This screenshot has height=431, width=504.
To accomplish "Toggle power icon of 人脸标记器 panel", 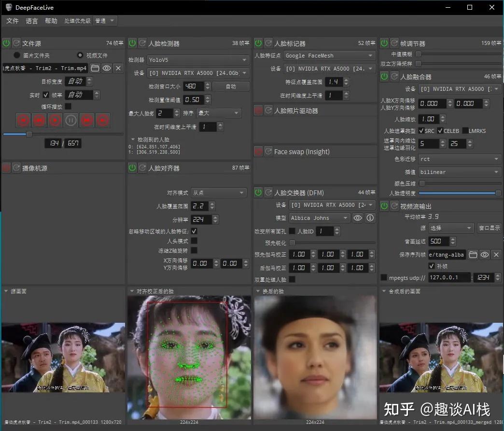I will pyautogui.click(x=258, y=43).
